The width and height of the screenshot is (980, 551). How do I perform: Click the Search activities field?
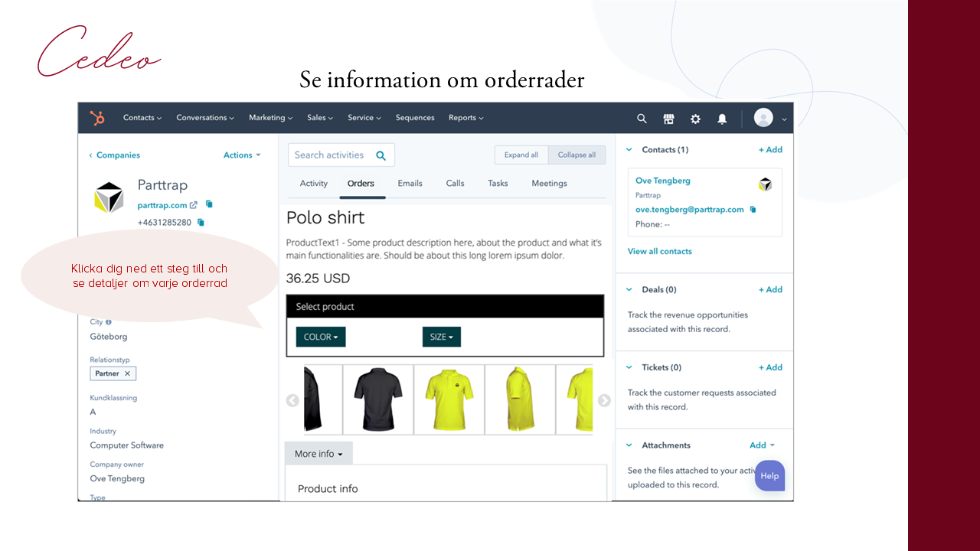tap(341, 155)
